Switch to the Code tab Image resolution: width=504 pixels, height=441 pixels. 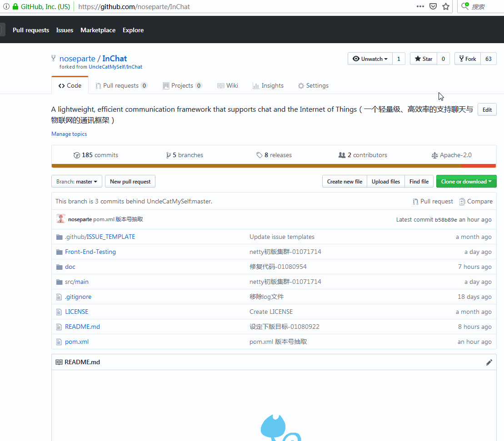click(x=70, y=85)
